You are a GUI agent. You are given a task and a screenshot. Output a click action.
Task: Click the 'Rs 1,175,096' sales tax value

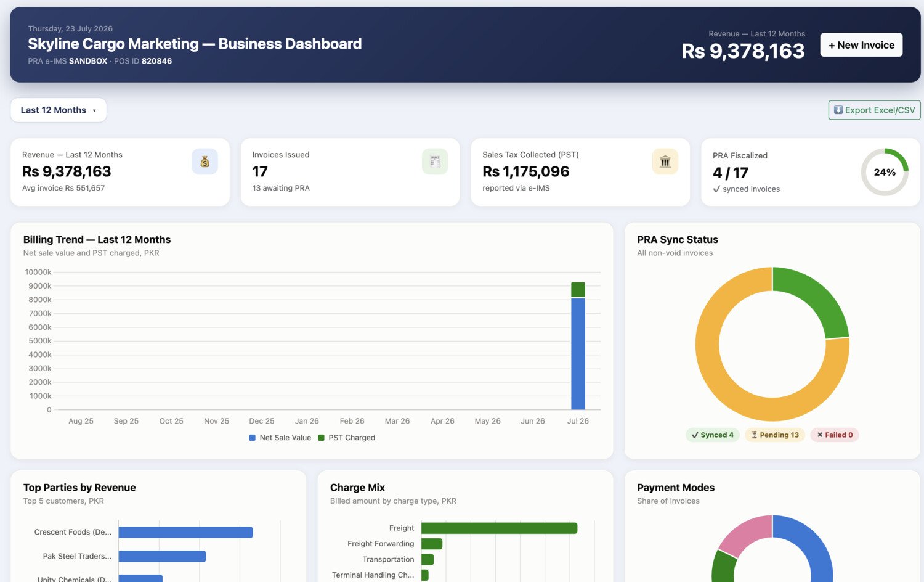pyautogui.click(x=525, y=171)
